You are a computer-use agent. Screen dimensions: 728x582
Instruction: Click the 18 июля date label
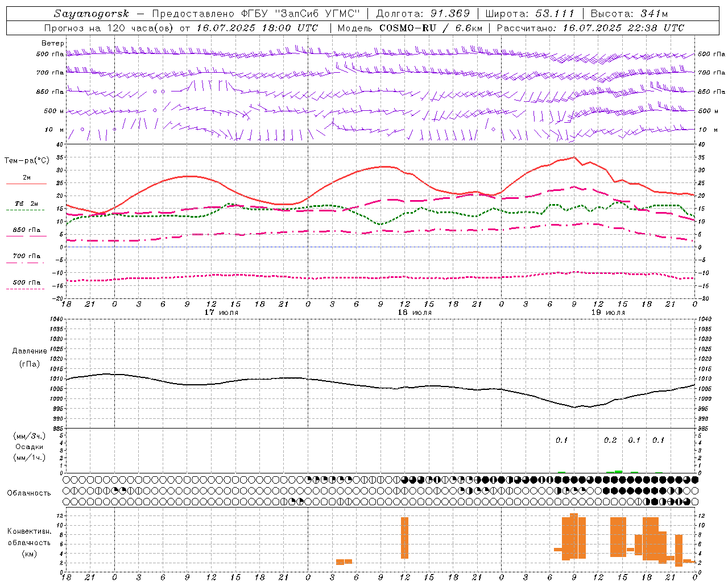pos(415,313)
